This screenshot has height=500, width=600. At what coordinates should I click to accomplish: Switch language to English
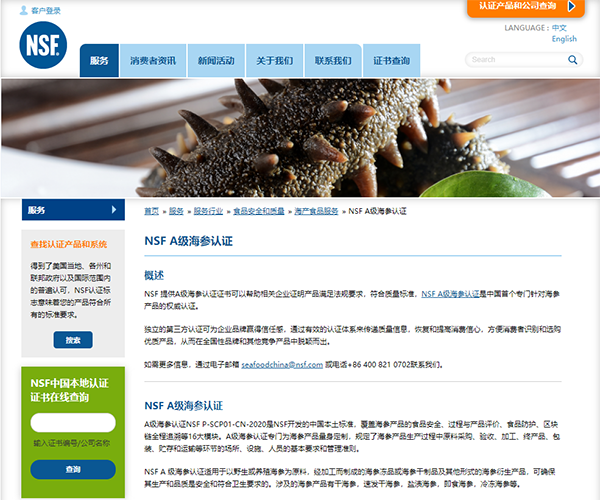coord(564,39)
